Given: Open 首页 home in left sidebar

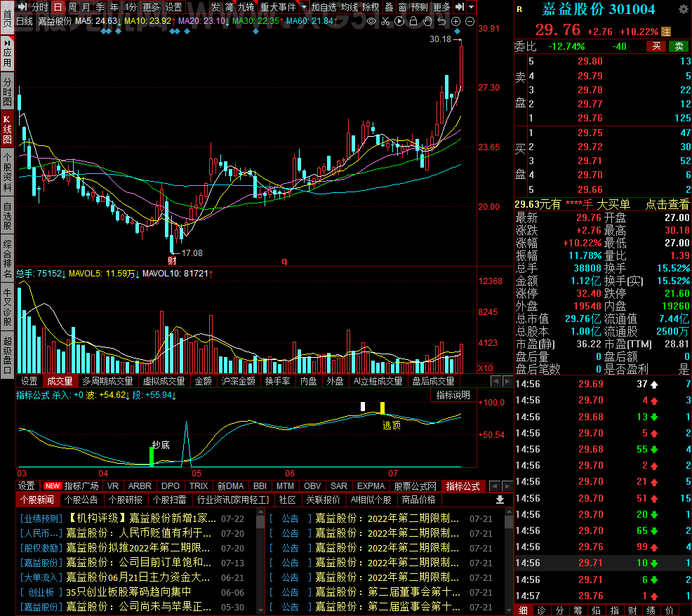Looking at the screenshot, I should [7, 17].
